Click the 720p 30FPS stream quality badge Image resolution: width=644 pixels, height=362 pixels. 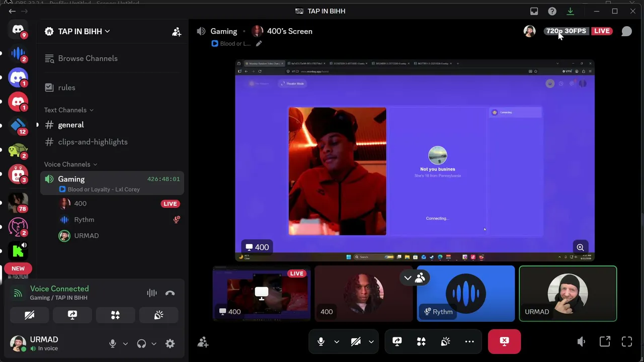(x=566, y=31)
